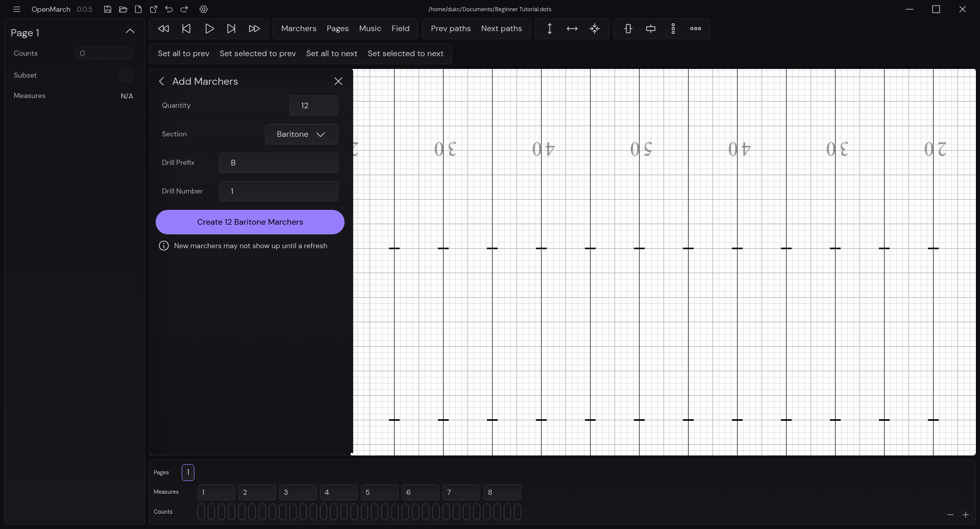This screenshot has width=980, height=529.
Task: Select the collapse-to-center alignment icon
Action: point(595,29)
